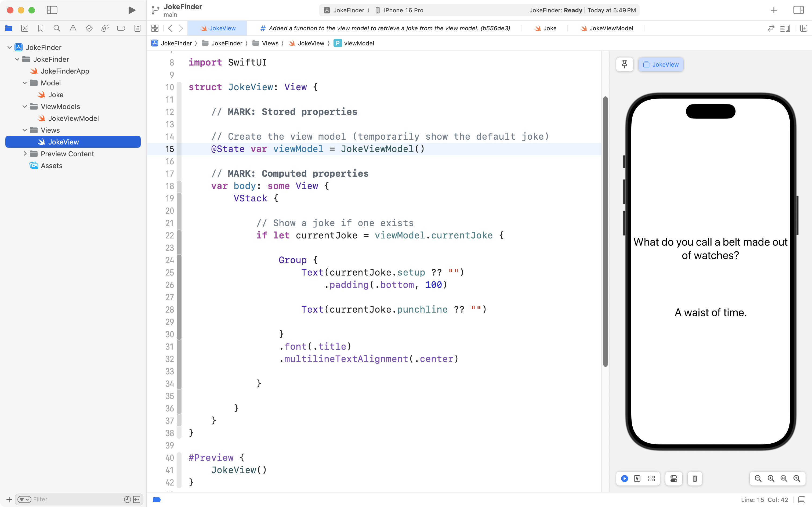Zoom out the preview canvas
Image resolution: width=812 pixels, height=507 pixels.
click(x=758, y=479)
